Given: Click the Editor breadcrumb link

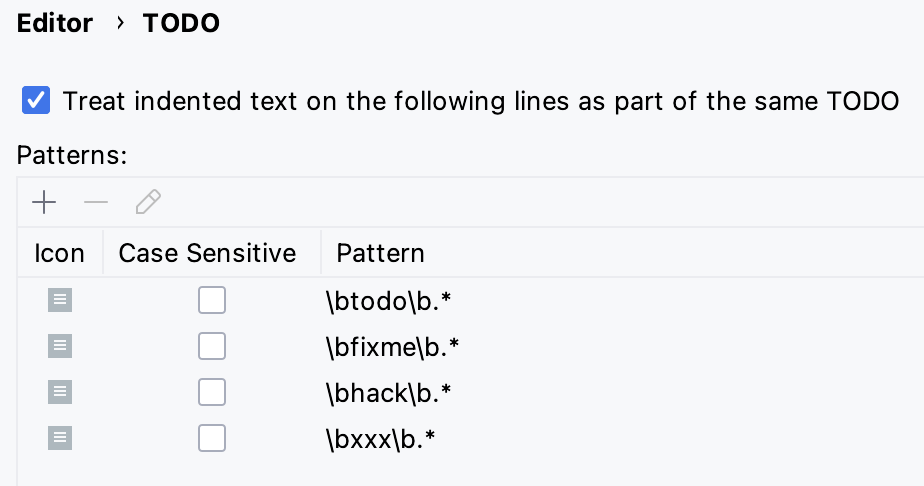Looking at the screenshot, I should (x=55, y=24).
